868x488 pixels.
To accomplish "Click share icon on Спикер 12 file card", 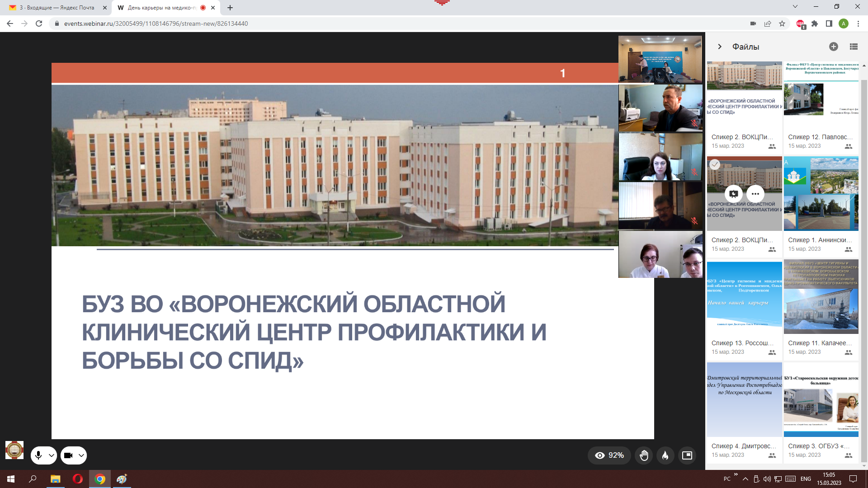I will (849, 146).
